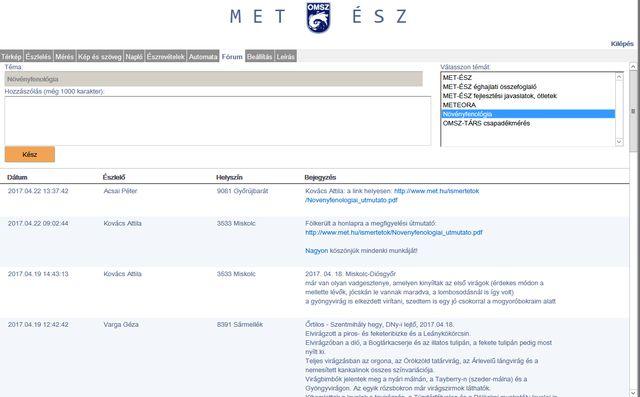Open the Észrevételek tab
640x397 pixels.
coord(166,57)
